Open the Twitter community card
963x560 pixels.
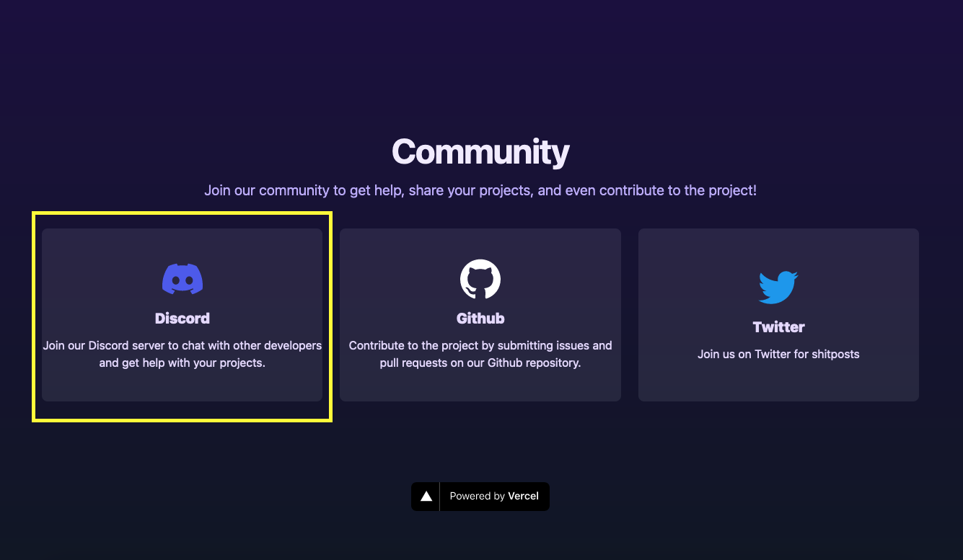[x=778, y=315]
